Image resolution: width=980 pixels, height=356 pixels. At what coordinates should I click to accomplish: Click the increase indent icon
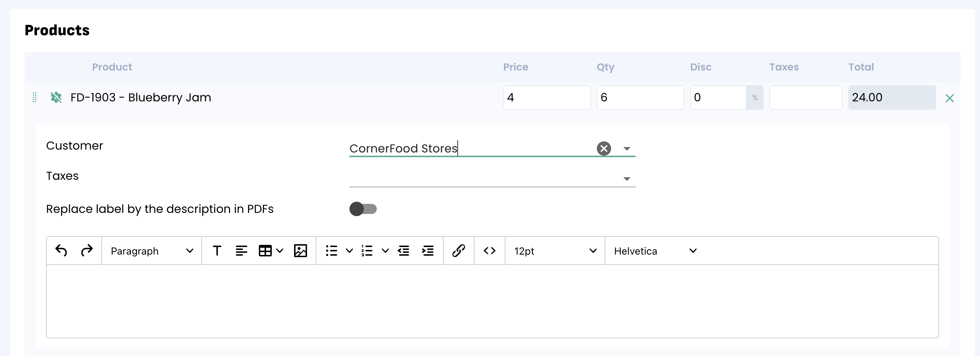[x=427, y=251]
